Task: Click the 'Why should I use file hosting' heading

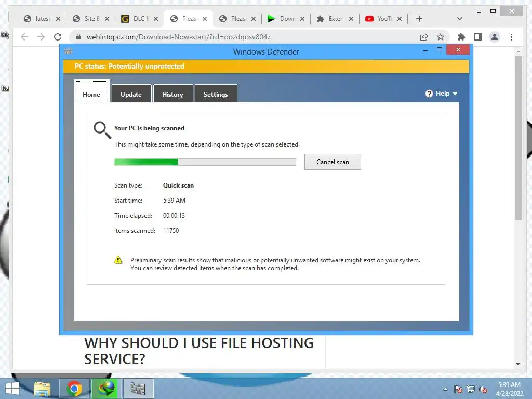Action: pos(199,351)
